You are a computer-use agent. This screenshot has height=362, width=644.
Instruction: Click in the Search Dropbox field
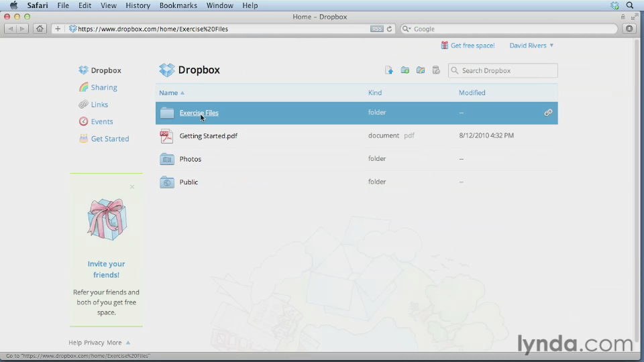point(502,70)
